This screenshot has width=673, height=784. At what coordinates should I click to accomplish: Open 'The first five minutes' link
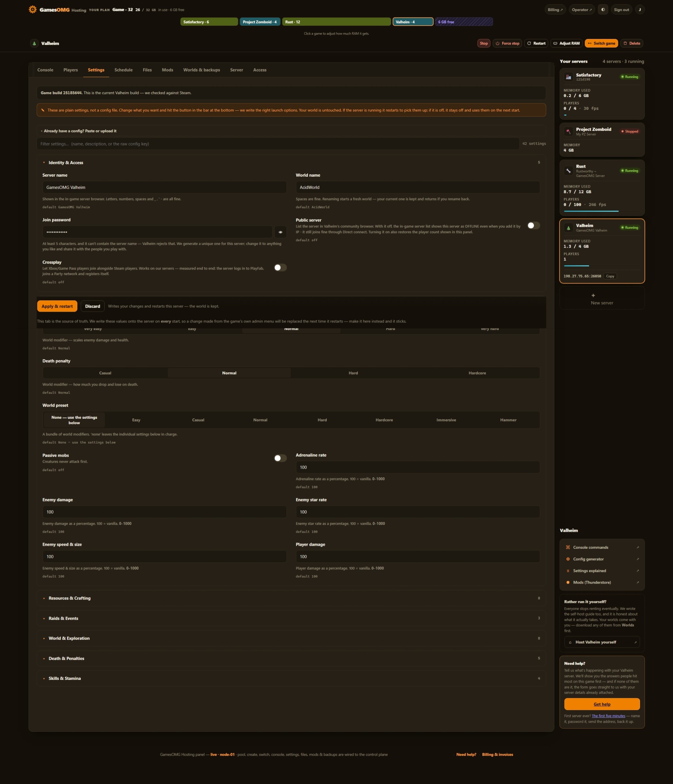coord(608,716)
